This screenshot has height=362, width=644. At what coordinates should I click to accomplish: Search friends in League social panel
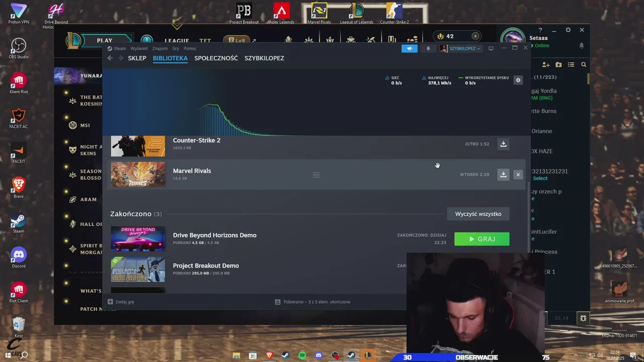coord(584,65)
